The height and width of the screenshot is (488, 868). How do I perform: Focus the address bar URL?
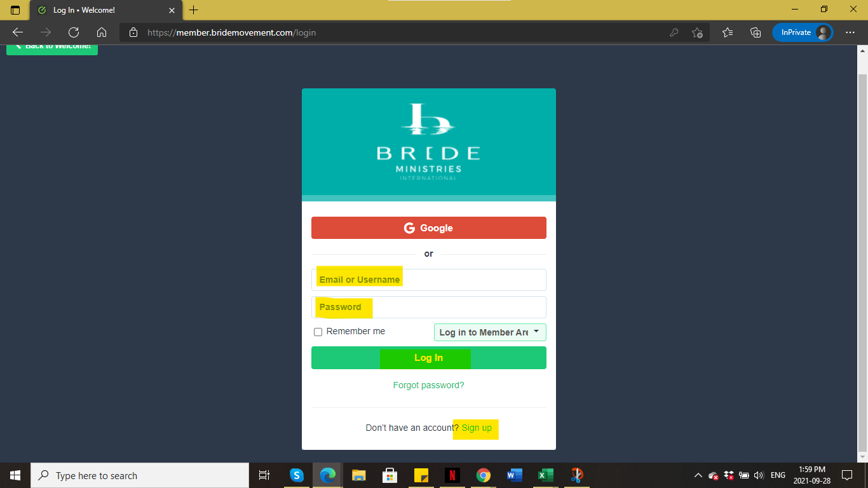[232, 32]
